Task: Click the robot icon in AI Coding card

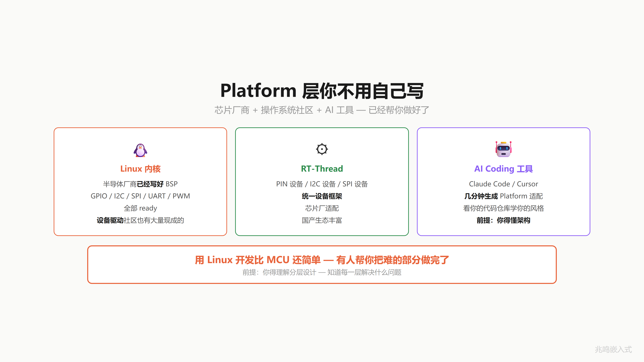Action: 503,149
